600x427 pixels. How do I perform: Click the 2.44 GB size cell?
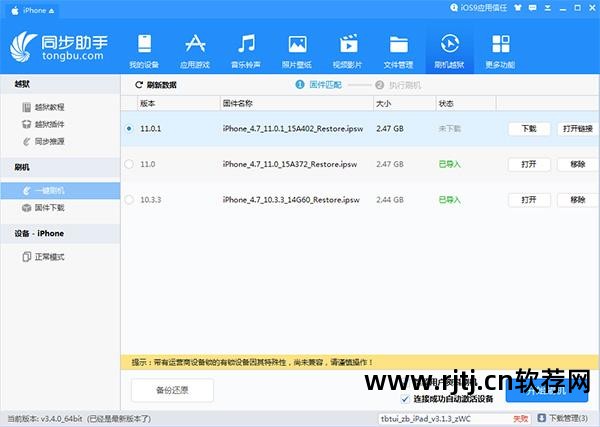(x=390, y=200)
